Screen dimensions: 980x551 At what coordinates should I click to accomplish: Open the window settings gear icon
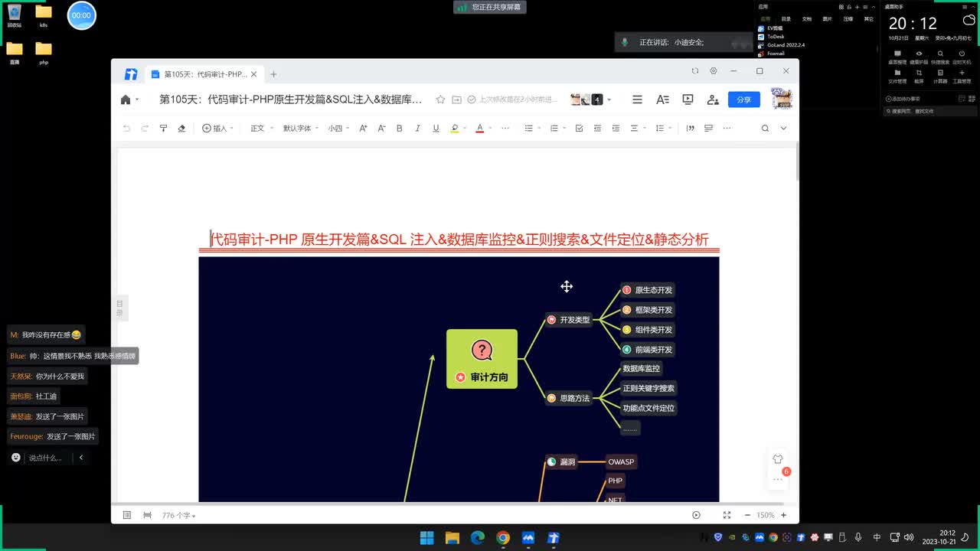[714, 71]
